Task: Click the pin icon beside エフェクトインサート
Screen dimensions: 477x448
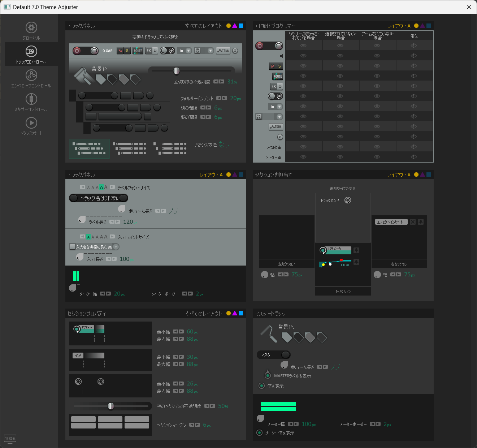Action: coord(421,222)
